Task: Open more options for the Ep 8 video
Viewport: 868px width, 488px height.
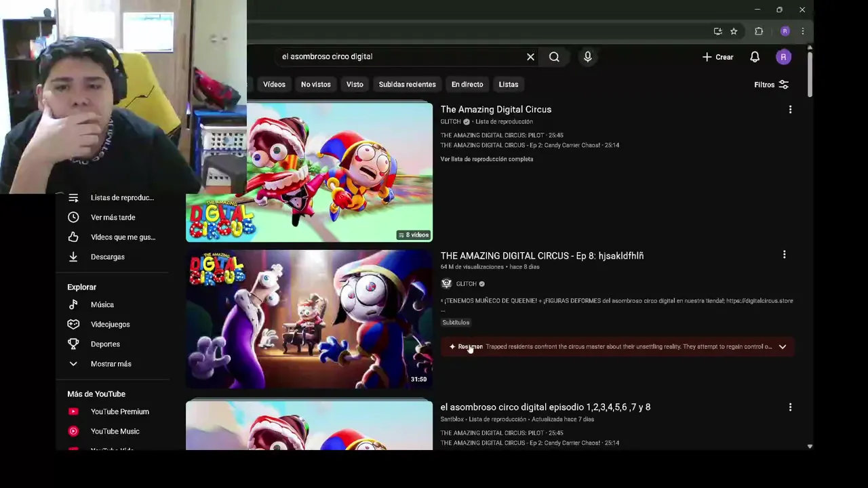Action: (x=784, y=255)
